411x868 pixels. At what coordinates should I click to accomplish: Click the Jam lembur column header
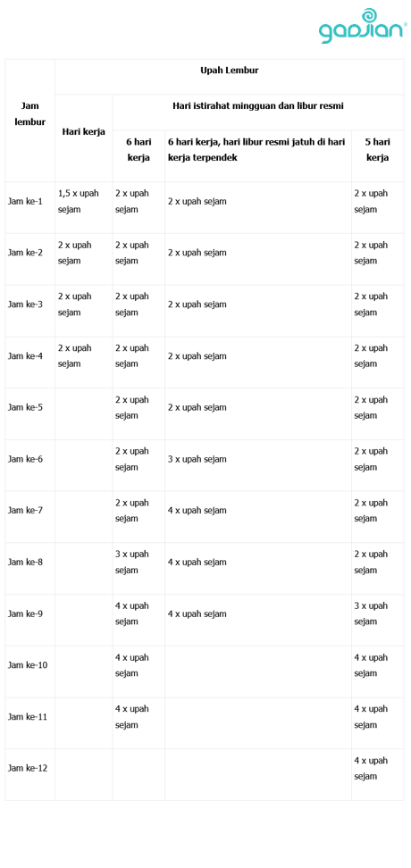pyautogui.click(x=29, y=113)
